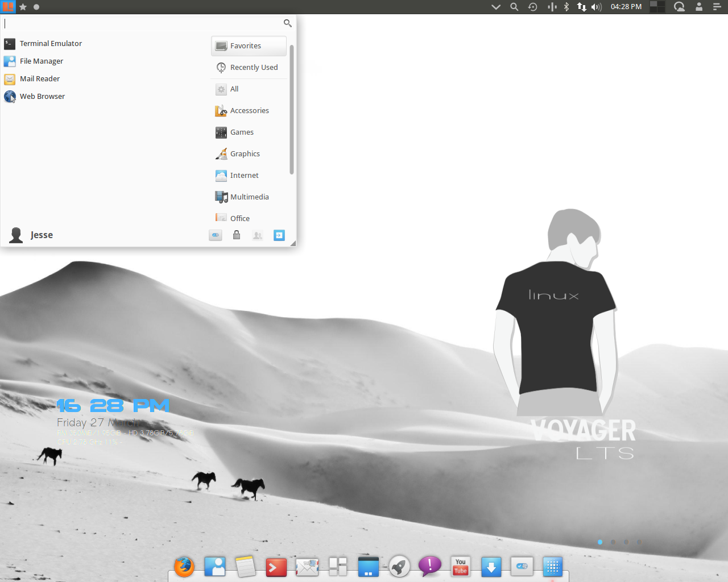Open the right-most panel lines menu

point(717,7)
